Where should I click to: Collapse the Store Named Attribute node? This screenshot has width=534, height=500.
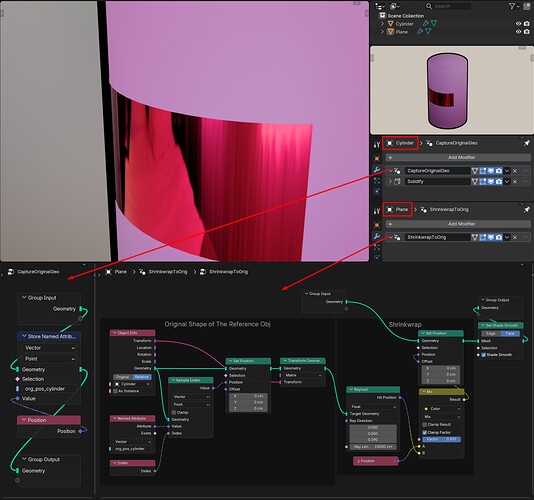click(24, 336)
